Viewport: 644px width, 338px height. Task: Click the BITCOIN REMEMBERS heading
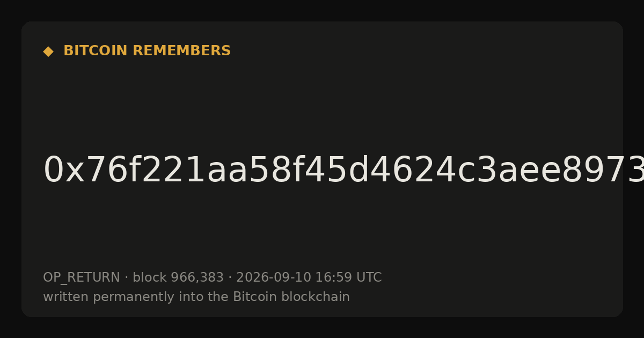[147, 51]
